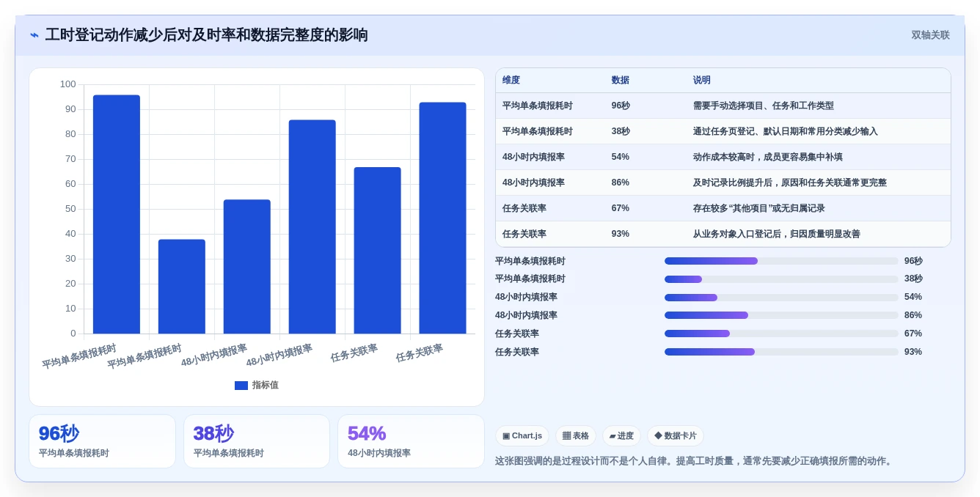Click 67% in the table's 数据 column
The width and height of the screenshot is (980, 497).
pyautogui.click(x=621, y=208)
